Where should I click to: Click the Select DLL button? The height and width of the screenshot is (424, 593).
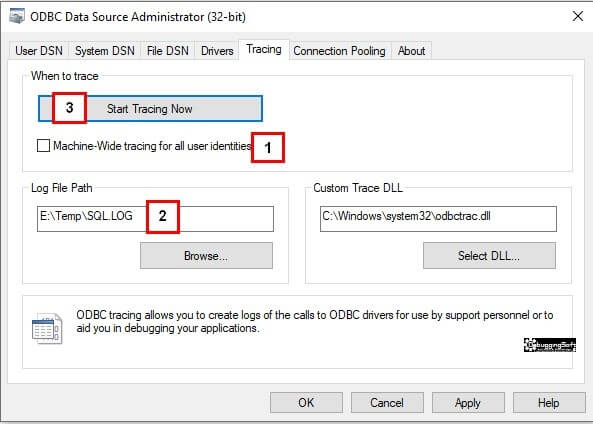point(489,256)
